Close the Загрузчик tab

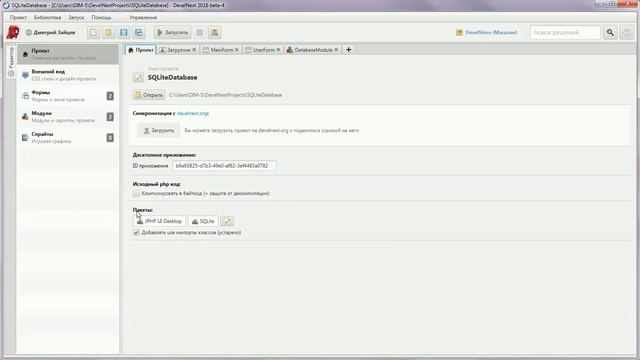coord(194,50)
